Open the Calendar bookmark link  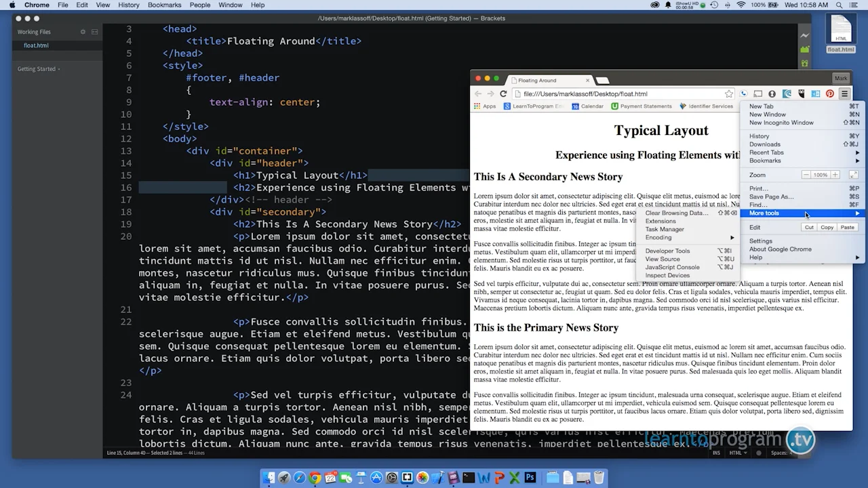pos(587,106)
